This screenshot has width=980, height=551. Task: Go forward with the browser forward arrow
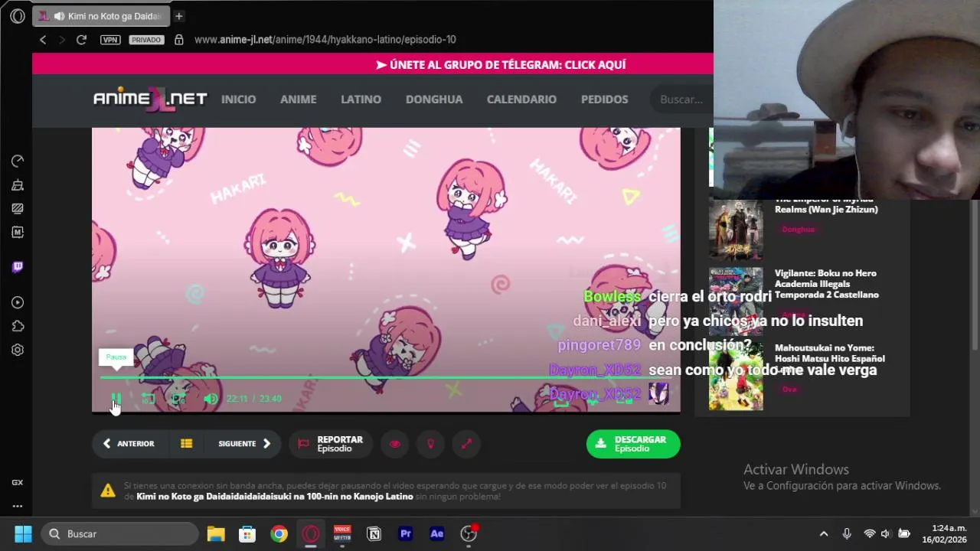62,40
